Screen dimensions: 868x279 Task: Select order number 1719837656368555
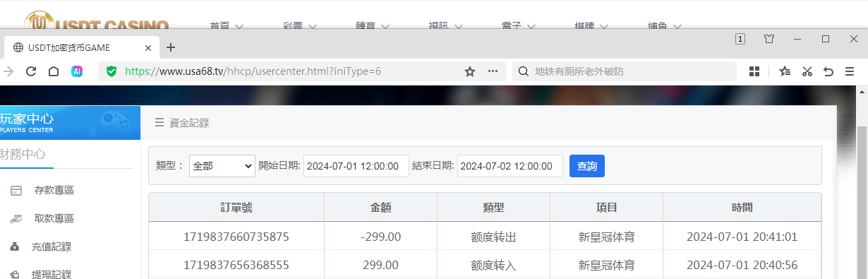[x=236, y=266]
